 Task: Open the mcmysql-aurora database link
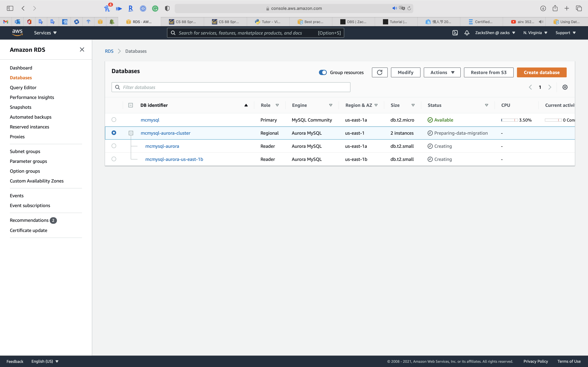pos(162,146)
